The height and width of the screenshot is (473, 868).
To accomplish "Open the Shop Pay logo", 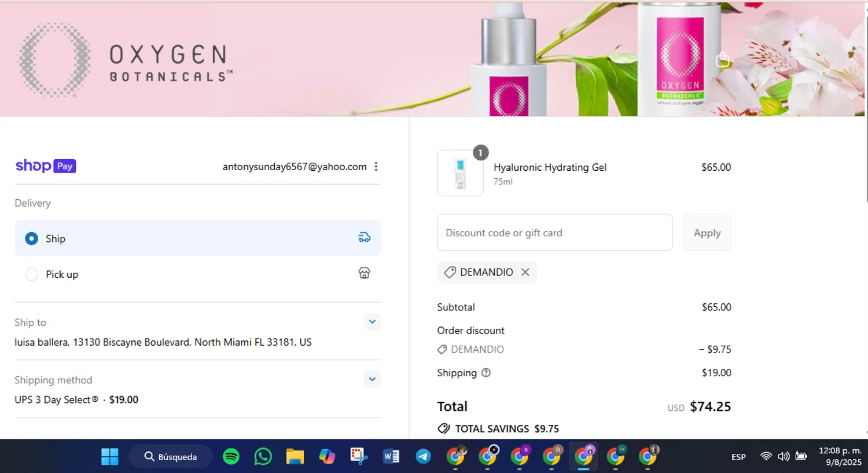I will click(46, 166).
